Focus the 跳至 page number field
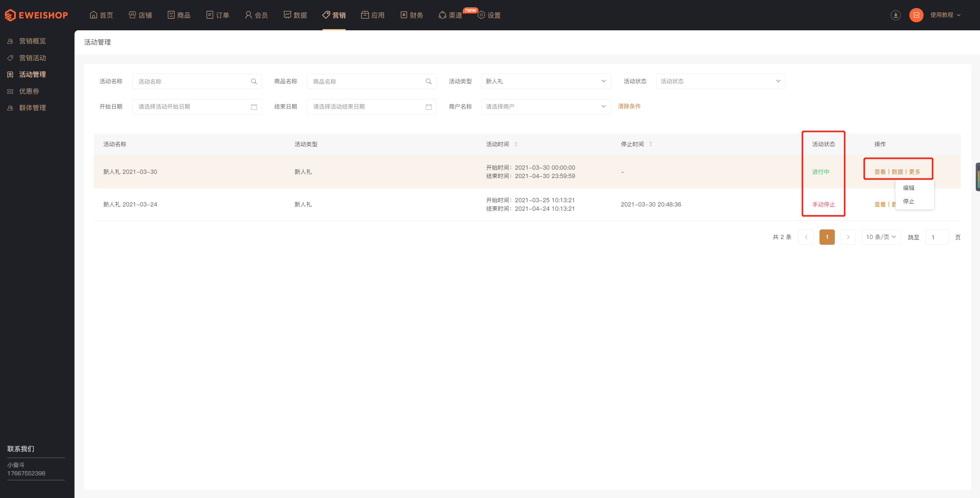 point(937,237)
